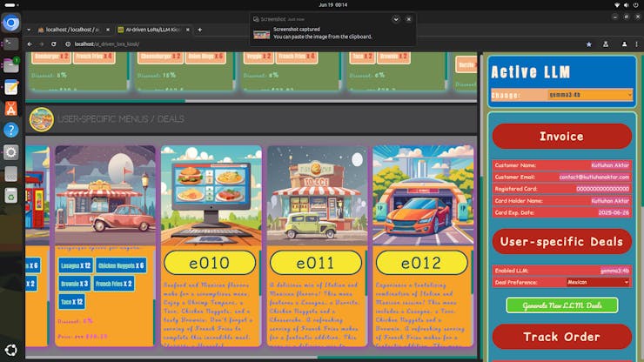
Task: Close the localhost / localhost tab
Action: pos(108,30)
